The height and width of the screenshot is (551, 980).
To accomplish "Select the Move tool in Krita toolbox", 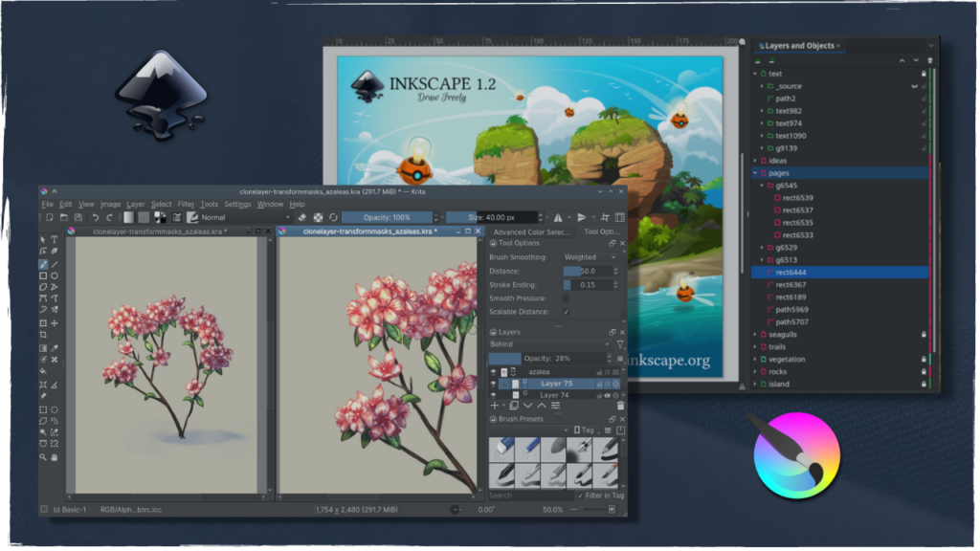I will coord(55,323).
